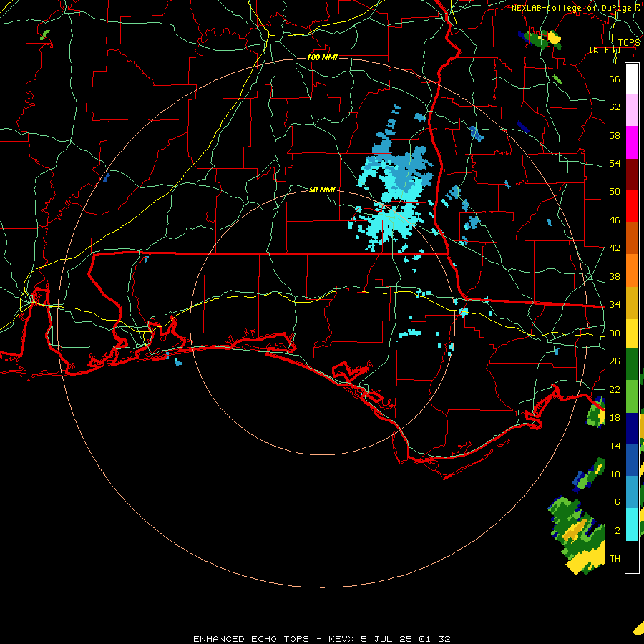This screenshot has width=644, height=644.
Task: Pick the dark orange legend swatch
Action: [632, 238]
